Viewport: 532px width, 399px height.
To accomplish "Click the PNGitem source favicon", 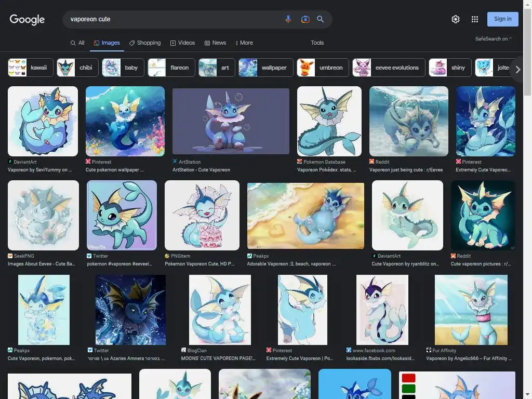I will pos(167,256).
